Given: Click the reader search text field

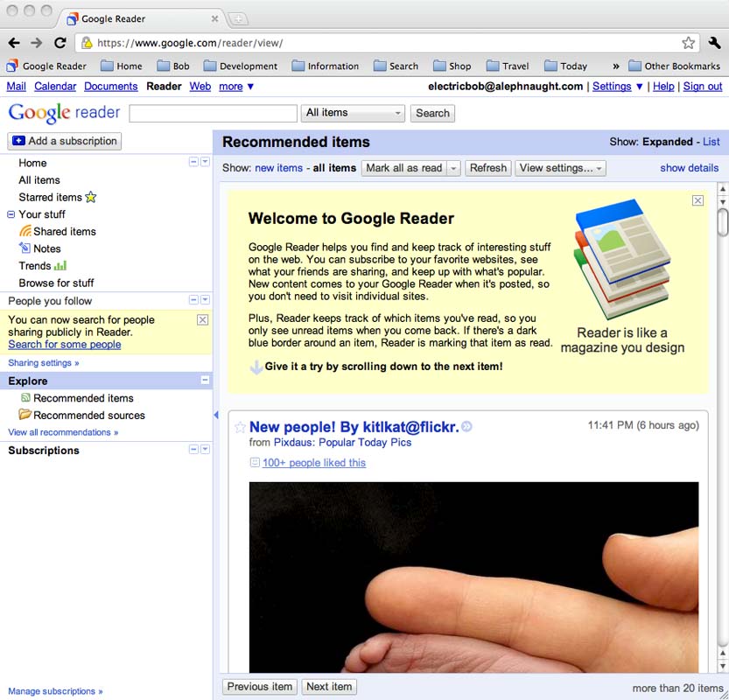Looking at the screenshot, I should [x=213, y=114].
